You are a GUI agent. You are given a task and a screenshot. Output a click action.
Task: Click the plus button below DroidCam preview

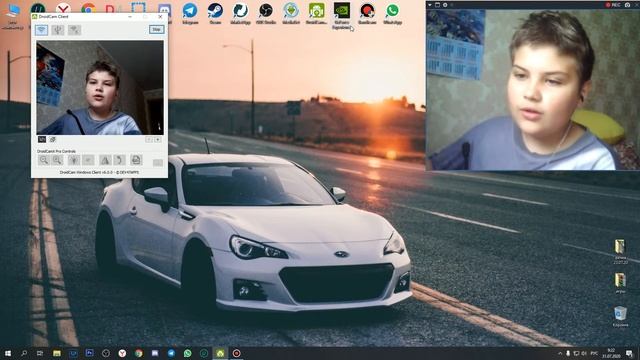[158, 140]
